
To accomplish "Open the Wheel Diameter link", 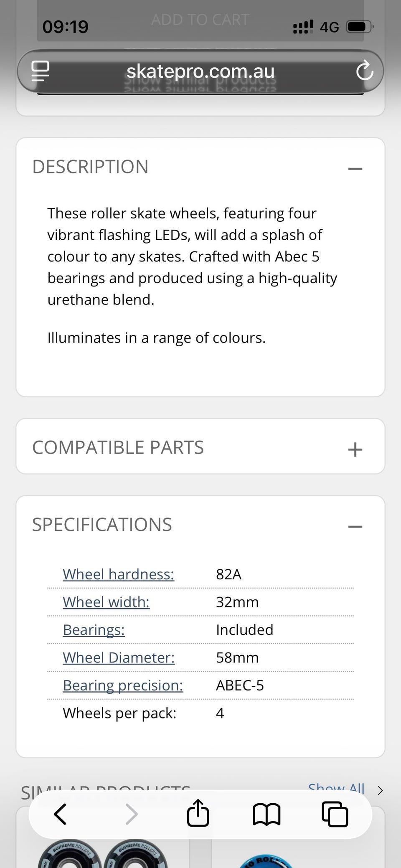I will coord(119,657).
